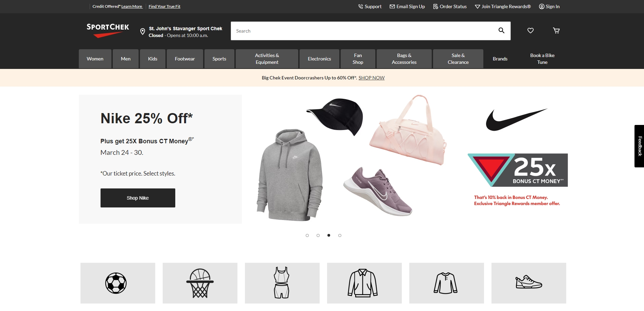This screenshot has height=311, width=644.
Task: Click the Sport Chek logo
Action: (108, 31)
